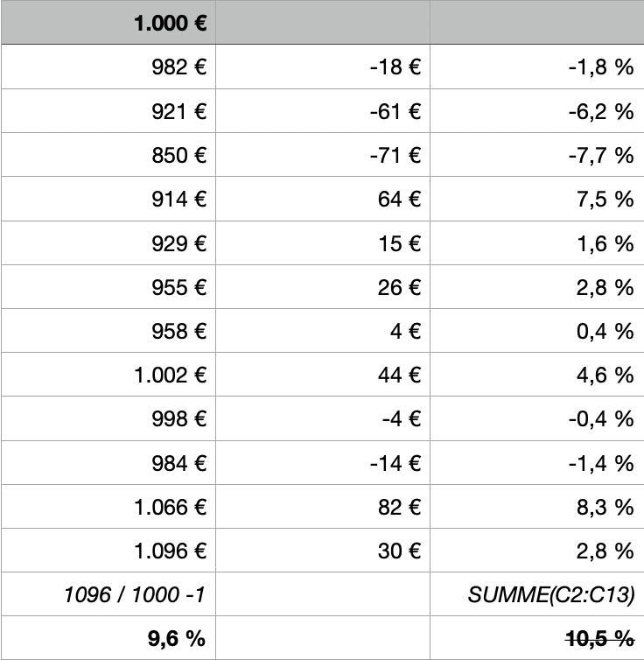Image resolution: width=644 pixels, height=660 pixels.
Task: Select the 850 € value cell
Action: tap(178, 156)
